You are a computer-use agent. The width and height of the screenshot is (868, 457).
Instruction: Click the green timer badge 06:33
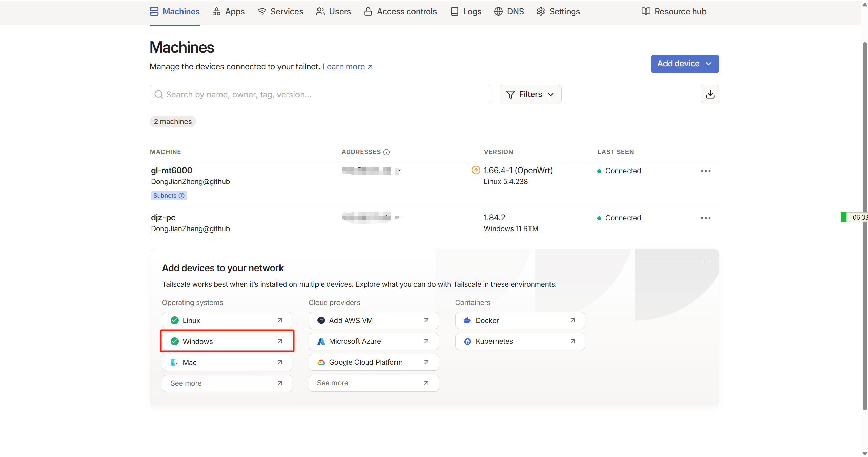coord(854,217)
